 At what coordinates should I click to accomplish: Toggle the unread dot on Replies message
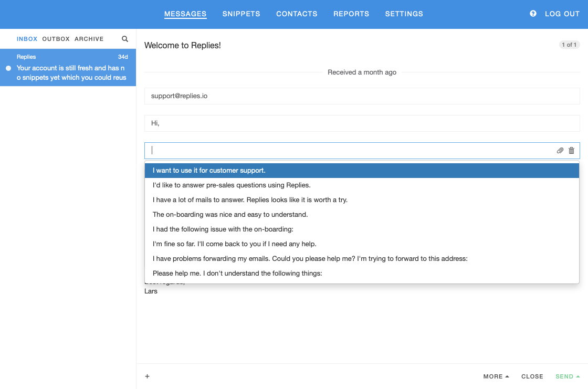click(x=8, y=68)
